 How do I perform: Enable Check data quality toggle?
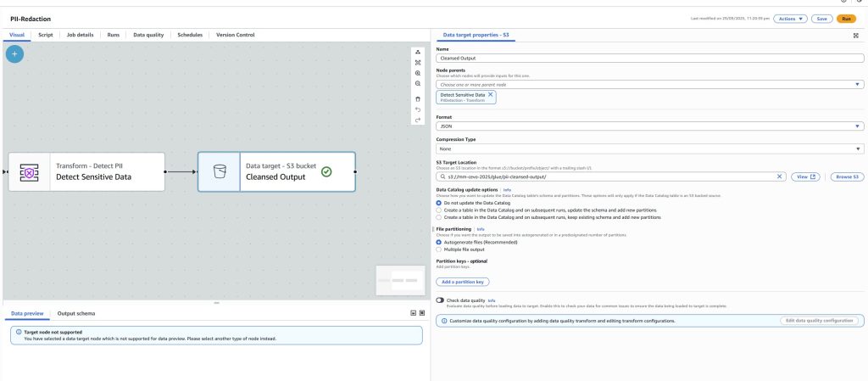coord(440,300)
